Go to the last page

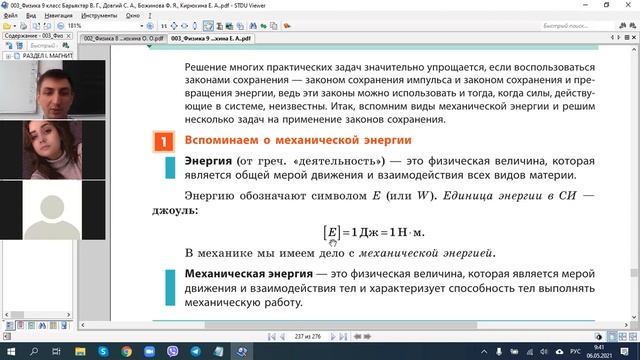343,337
